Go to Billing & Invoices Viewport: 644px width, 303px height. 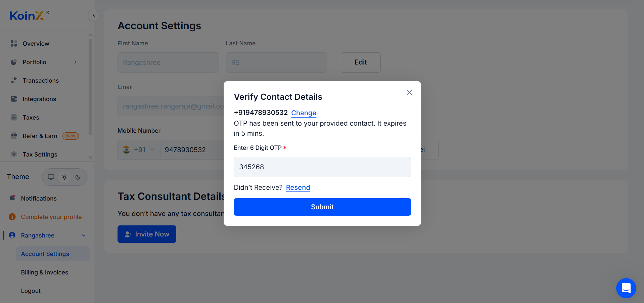[45, 272]
